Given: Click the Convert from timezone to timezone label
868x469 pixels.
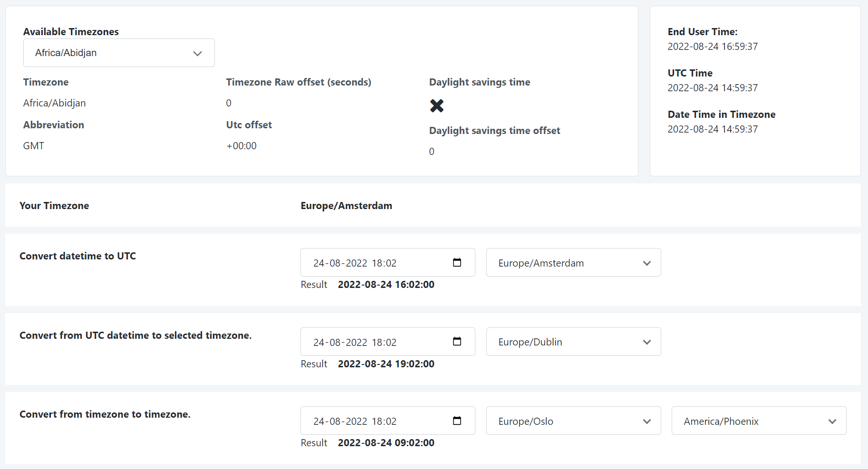Looking at the screenshot, I should (105, 414).
